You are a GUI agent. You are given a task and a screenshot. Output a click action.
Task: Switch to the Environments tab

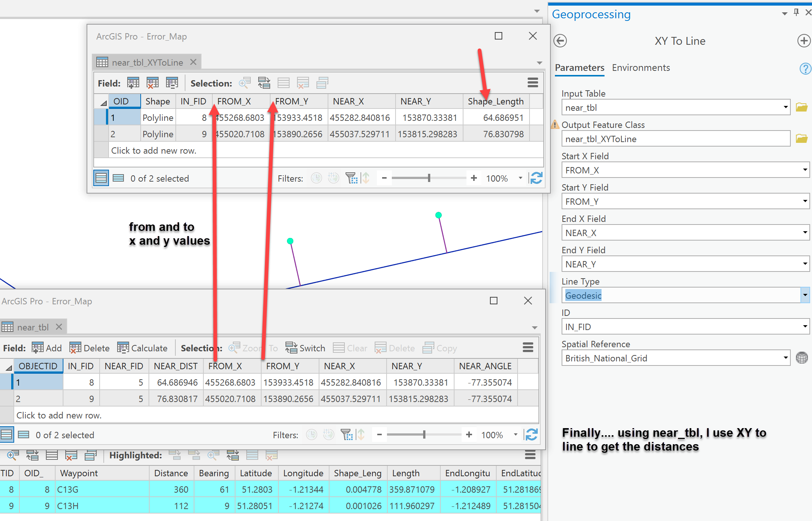[x=641, y=68]
